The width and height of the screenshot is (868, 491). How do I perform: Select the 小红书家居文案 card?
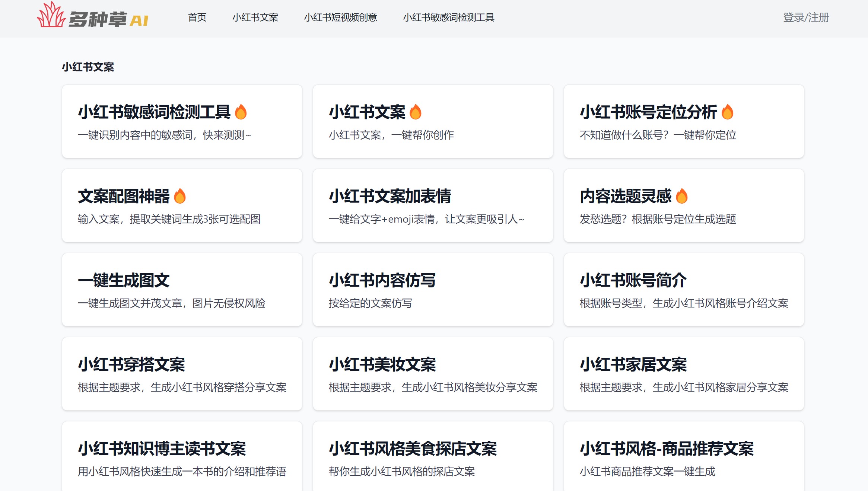[684, 374]
